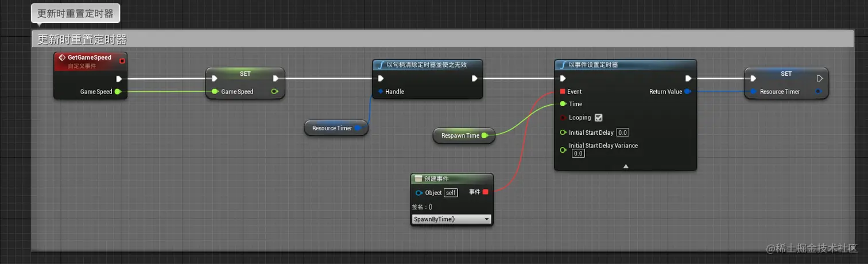
Task: Click Resource Timer variable getter output pin
Action: click(x=358, y=128)
